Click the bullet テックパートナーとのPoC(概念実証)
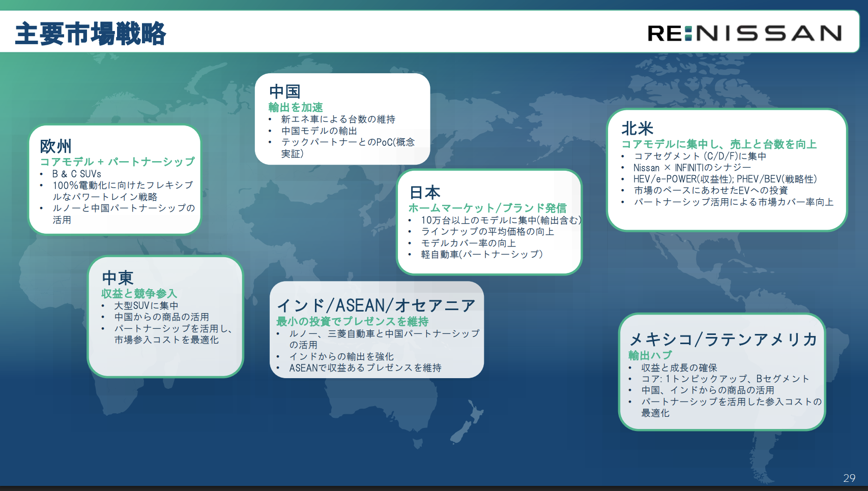868x491 pixels. click(x=348, y=147)
